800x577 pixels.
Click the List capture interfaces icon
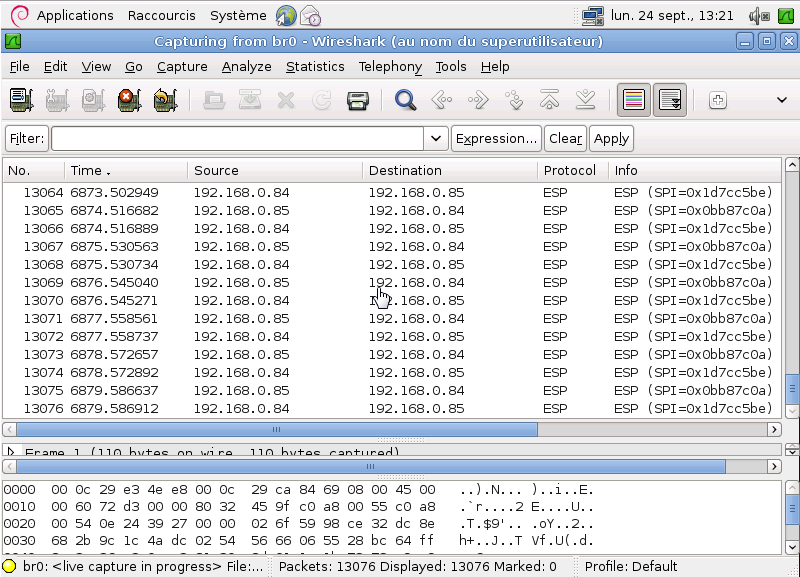[21, 100]
